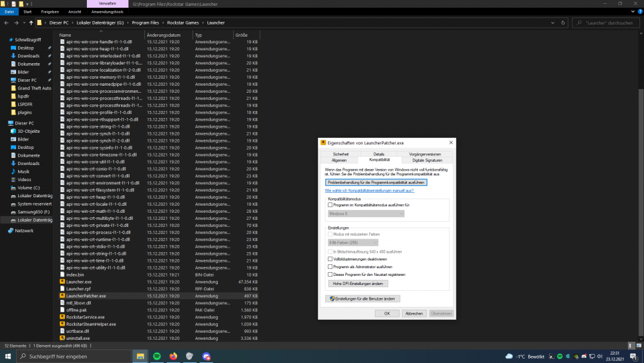This screenshot has height=363, width=644.
Task: Open the manual compatibility settings help link
Action: point(369,191)
